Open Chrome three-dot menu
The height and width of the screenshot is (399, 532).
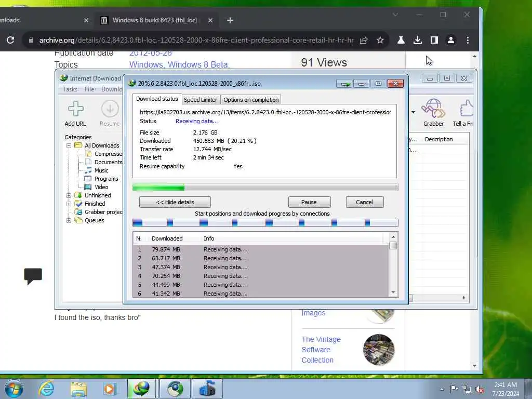[x=468, y=40]
